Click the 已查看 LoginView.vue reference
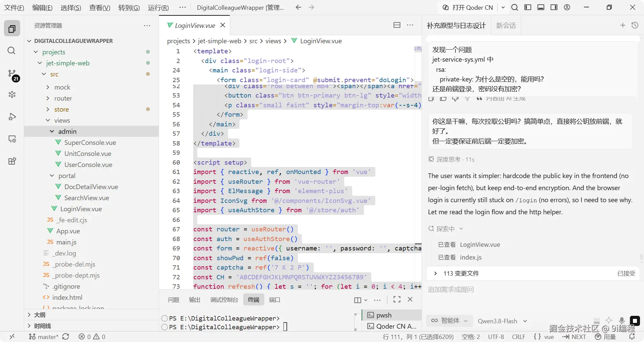Viewport: 644px width, 342px height. click(469, 245)
